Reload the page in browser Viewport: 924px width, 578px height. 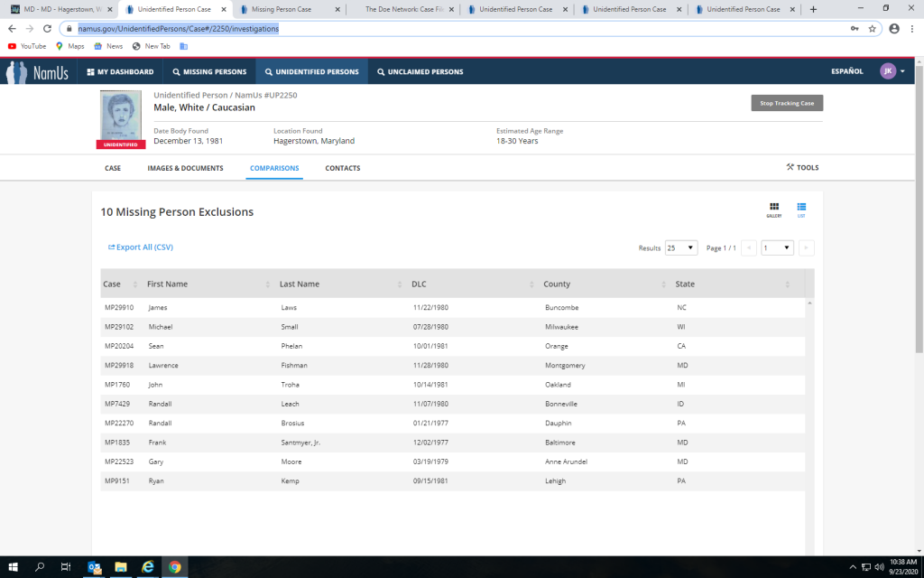pyautogui.click(x=47, y=28)
